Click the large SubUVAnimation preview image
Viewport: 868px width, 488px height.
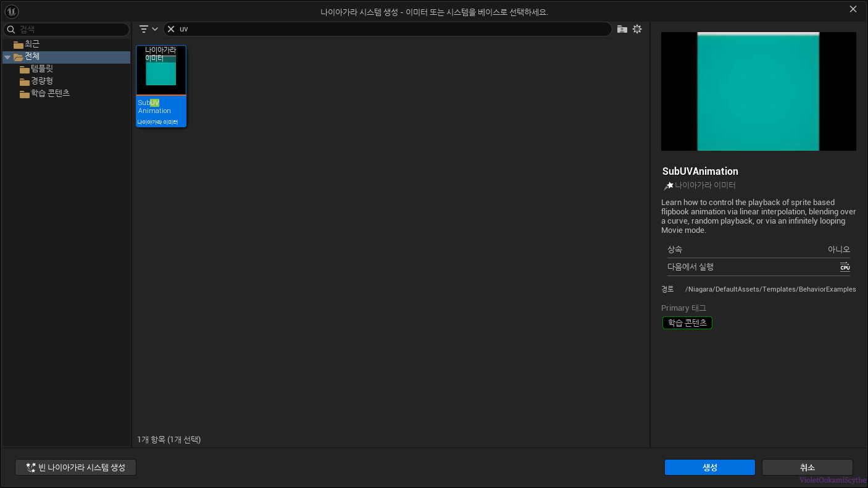pos(758,91)
